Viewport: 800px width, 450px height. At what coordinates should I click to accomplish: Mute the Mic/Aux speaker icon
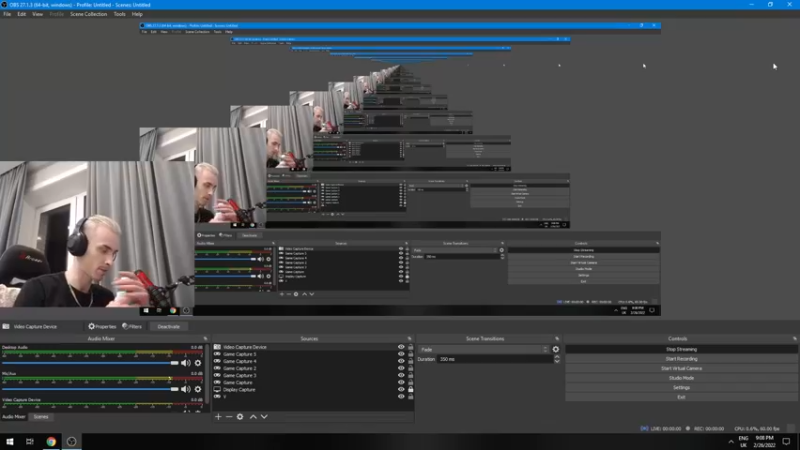185,389
